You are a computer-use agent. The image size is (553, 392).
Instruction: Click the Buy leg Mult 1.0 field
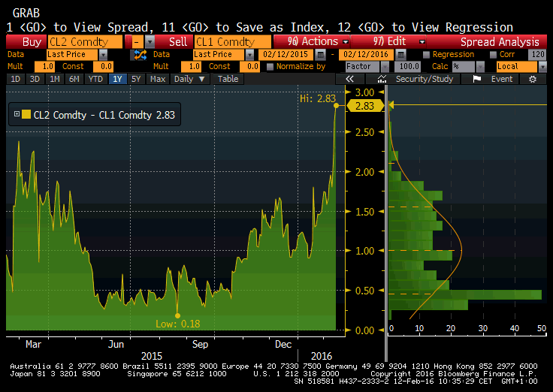pos(44,67)
